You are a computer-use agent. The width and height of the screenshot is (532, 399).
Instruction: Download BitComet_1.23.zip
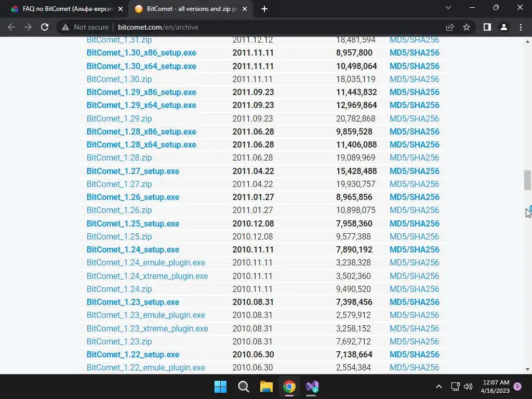click(119, 342)
